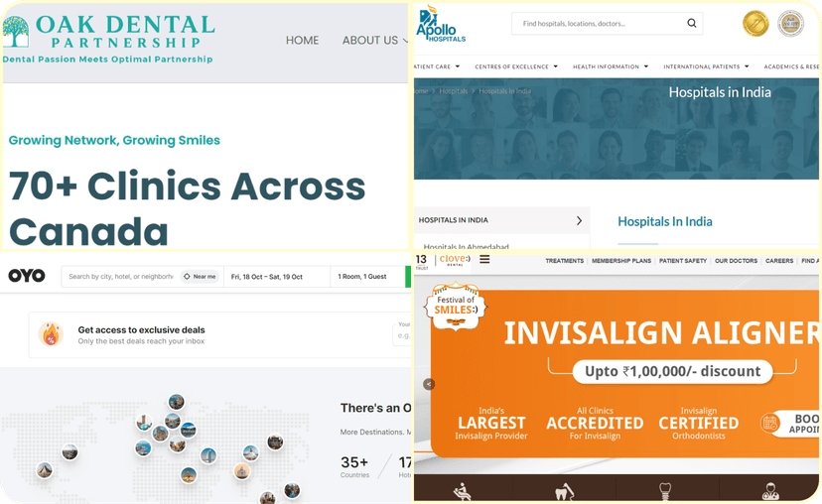Click the previous-slide arrow on the Invisalign banner
The width and height of the screenshot is (822, 504).
[x=429, y=384]
